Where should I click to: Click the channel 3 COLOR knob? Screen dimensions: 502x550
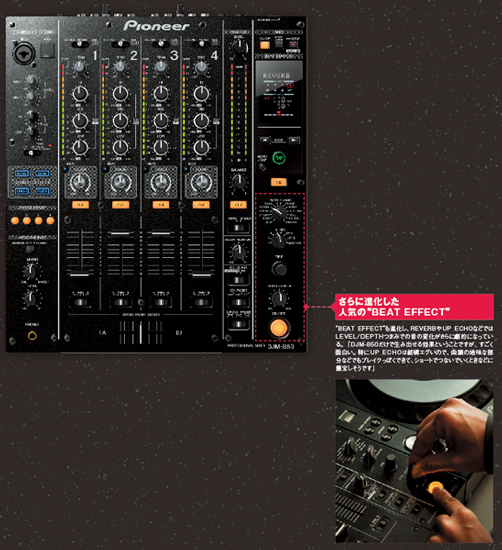point(161,182)
